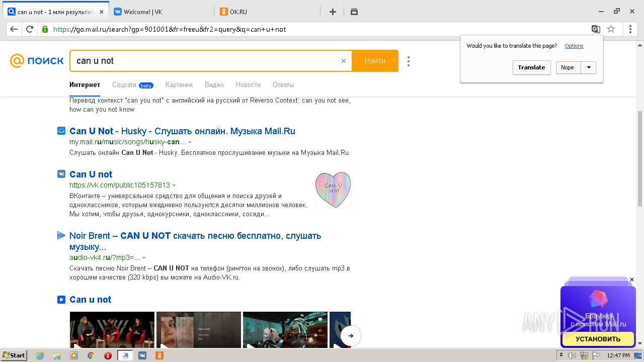
Task: Open the VK taskbar icon
Action: pos(142,355)
